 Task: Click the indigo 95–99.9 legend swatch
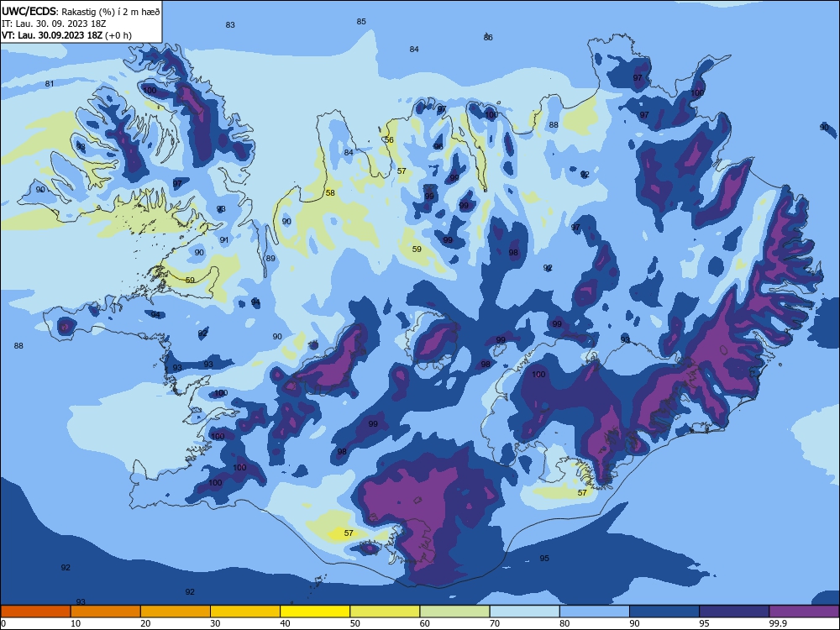[x=734, y=612]
